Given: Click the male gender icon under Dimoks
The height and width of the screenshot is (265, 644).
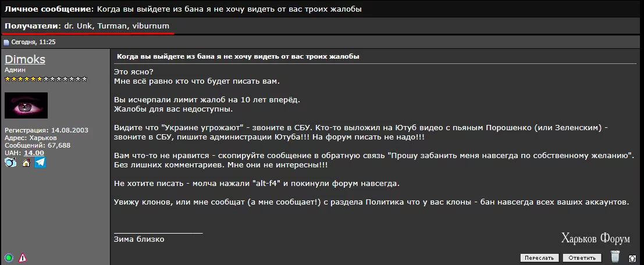Looking at the screenshot, I should click(x=10, y=163).
